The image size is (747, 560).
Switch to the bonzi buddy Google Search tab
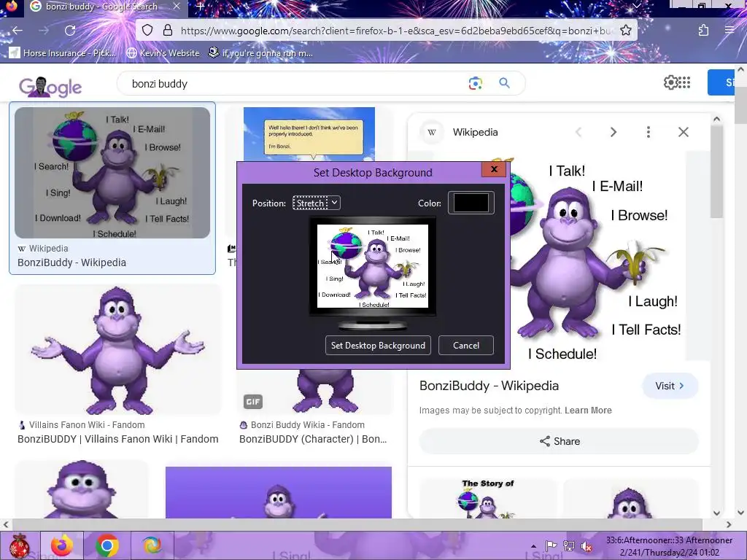pyautogui.click(x=101, y=7)
